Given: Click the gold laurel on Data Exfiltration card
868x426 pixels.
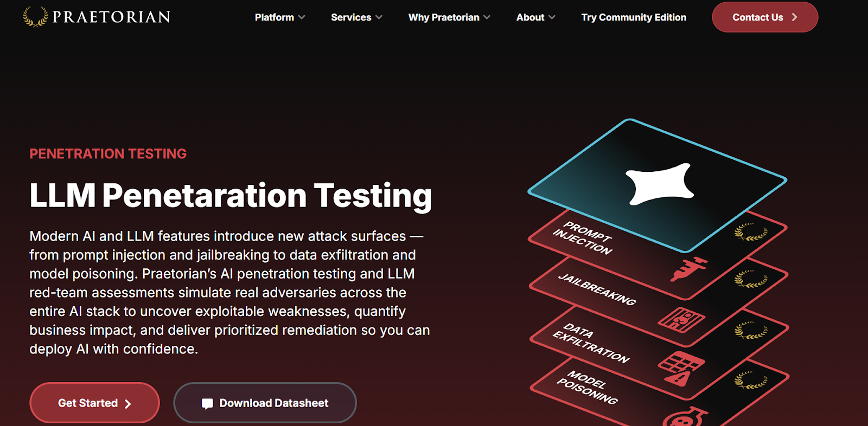Looking at the screenshot, I should [x=751, y=330].
